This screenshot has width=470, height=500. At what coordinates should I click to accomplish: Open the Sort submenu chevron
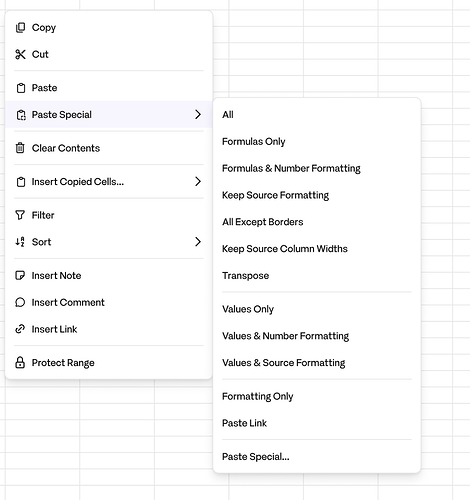pyautogui.click(x=198, y=242)
